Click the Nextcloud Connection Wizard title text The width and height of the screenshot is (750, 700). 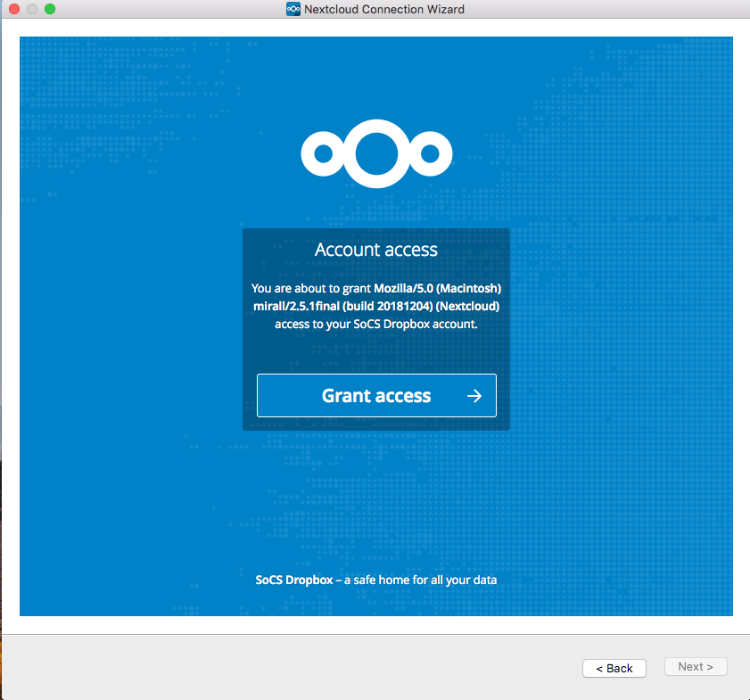click(x=385, y=9)
